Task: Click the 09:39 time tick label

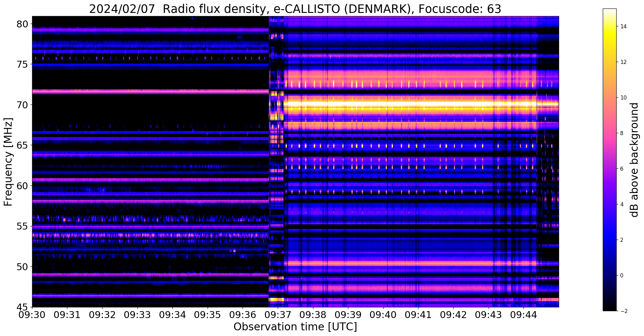Action: (x=348, y=315)
